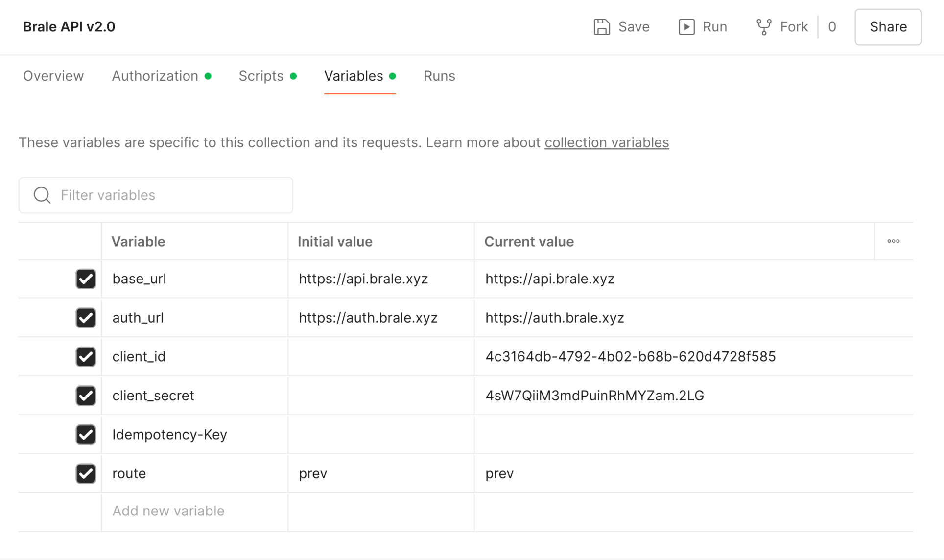The height and width of the screenshot is (560, 944).
Task: Toggle the client_id variable checkbox
Action: 86,357
